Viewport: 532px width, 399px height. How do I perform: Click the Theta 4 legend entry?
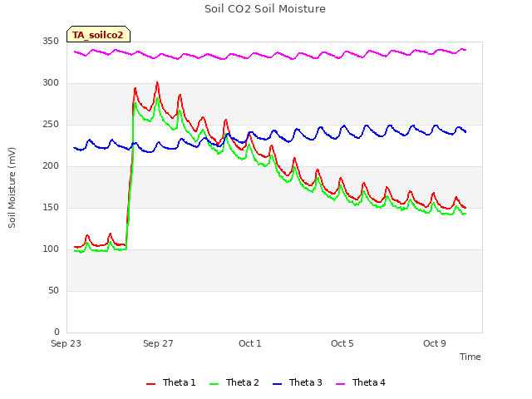click(x=360, y=382)
